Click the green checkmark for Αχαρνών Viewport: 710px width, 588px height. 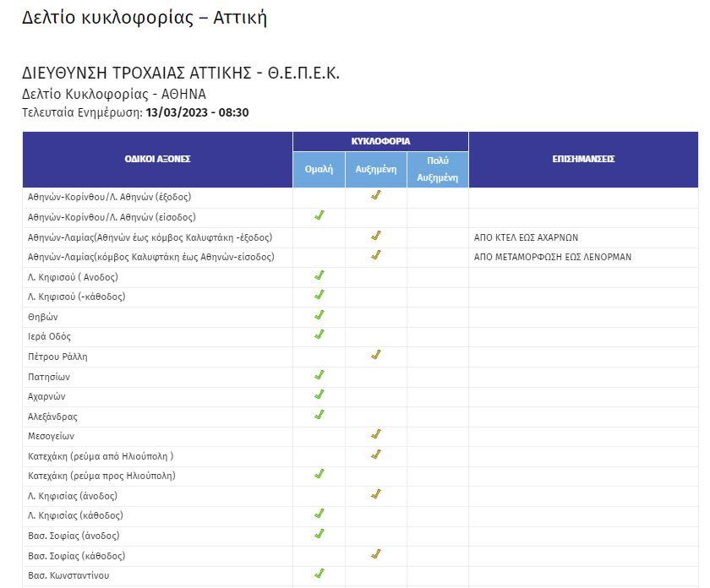point(319,395)
